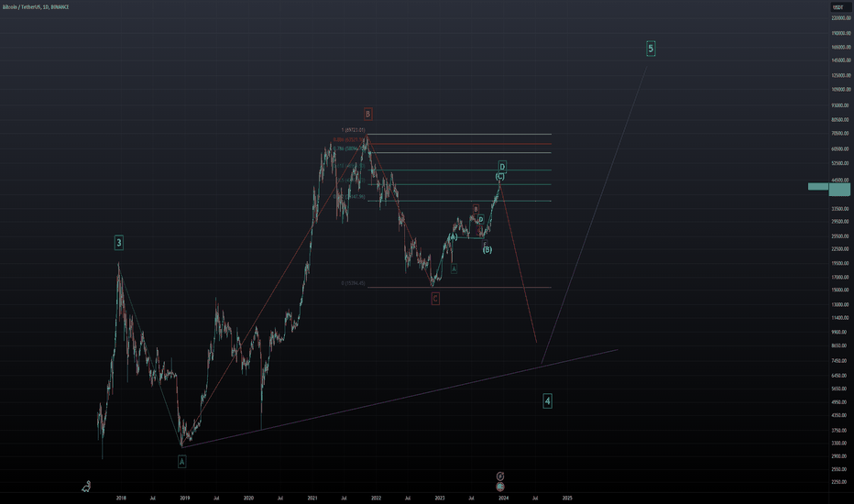Image resolution: width=854 pixels, height=504 pixels.
Task: Select the red 0.886 Fibonacci level line
Action: (459, 144)
